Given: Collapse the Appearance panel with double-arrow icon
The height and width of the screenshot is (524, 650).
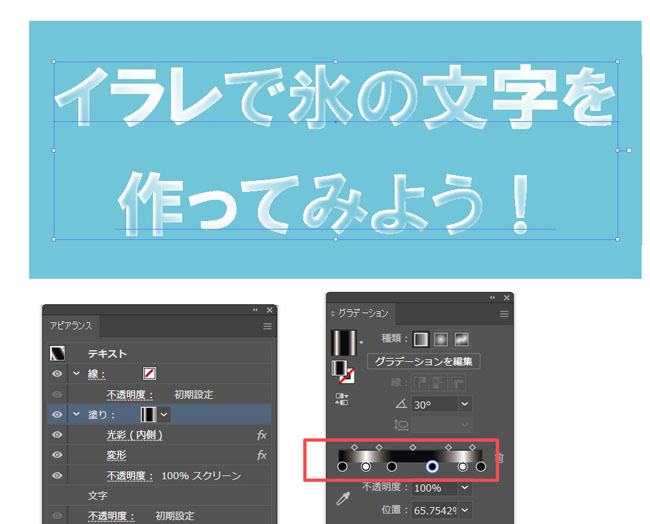Looking at the screenshot, I should tap(255, 310).
